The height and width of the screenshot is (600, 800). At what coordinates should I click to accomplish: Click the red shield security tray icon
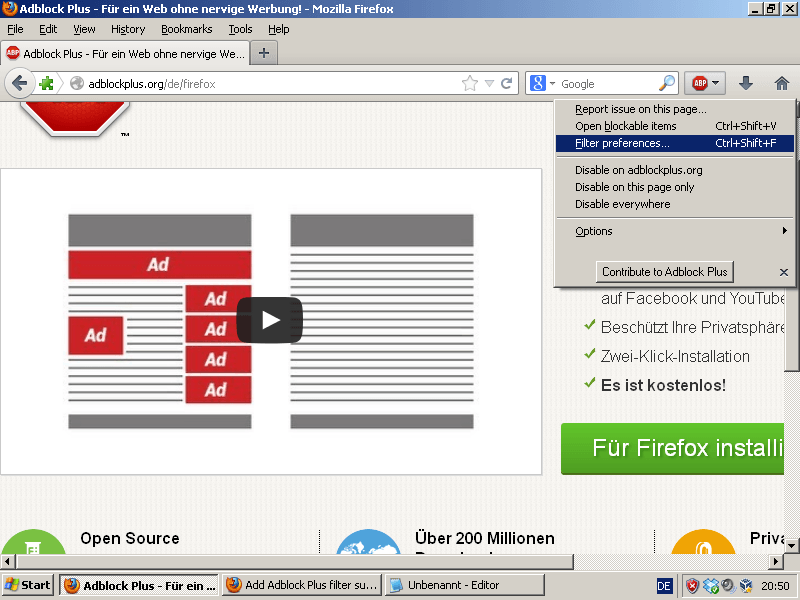coord(692,586)
